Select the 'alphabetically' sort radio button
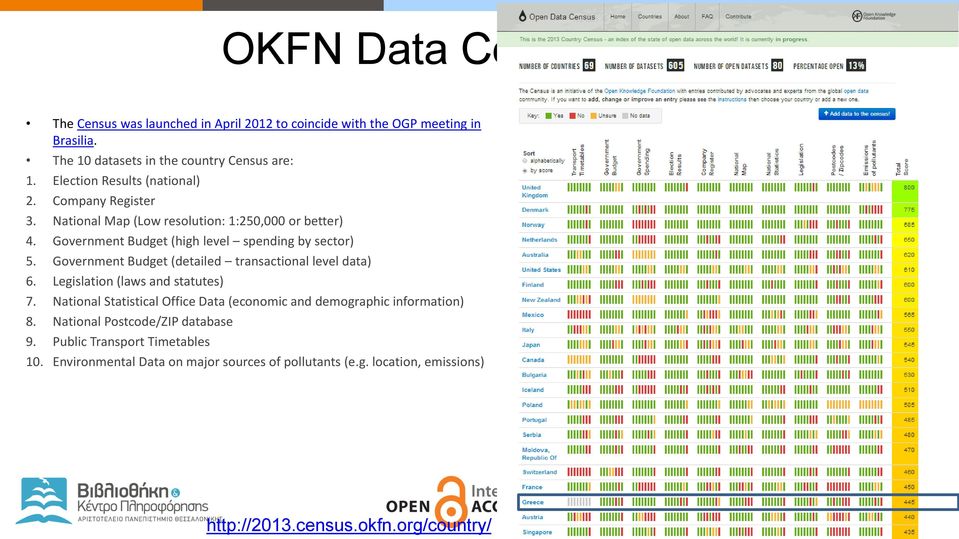The height and width of the screenshot is (539, 959). tap(525, 161)
